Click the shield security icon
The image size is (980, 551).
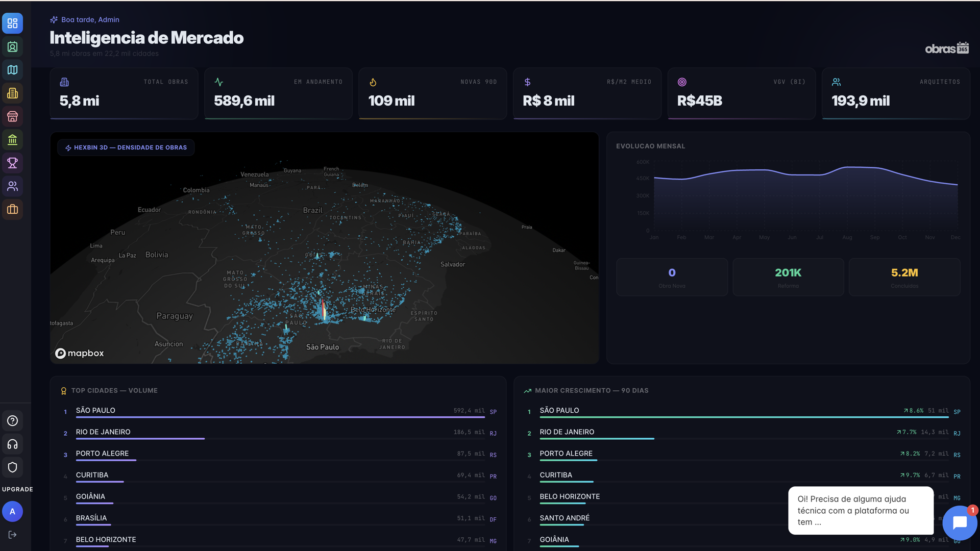click(x=12, y=467)
